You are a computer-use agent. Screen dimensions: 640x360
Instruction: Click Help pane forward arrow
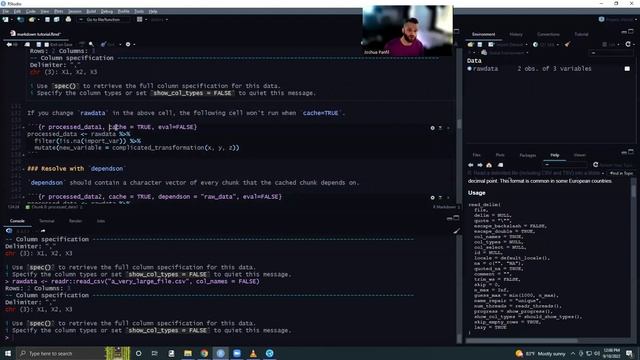(480, 165)
